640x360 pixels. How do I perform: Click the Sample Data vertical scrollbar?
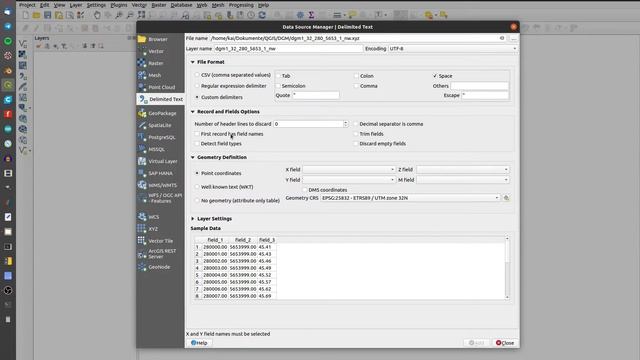point(507,268)
